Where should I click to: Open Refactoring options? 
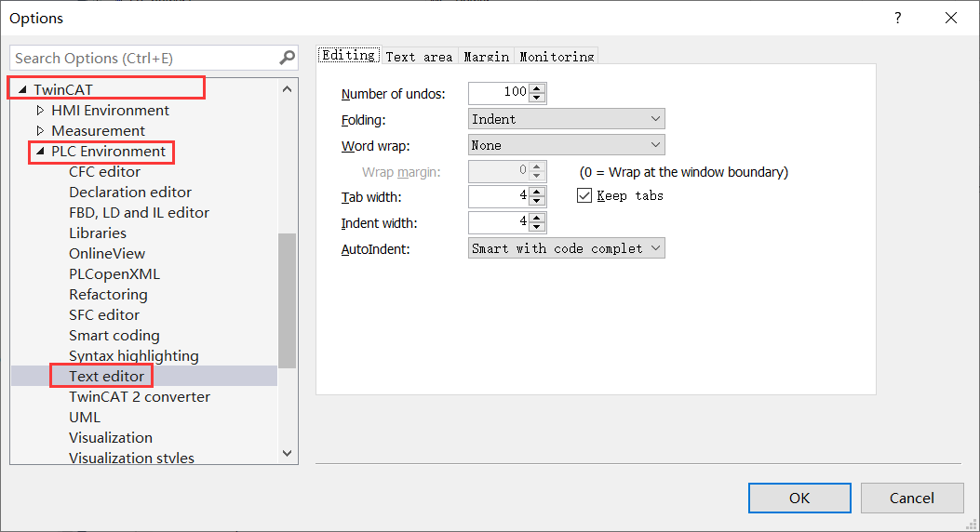tap(108, 295)
